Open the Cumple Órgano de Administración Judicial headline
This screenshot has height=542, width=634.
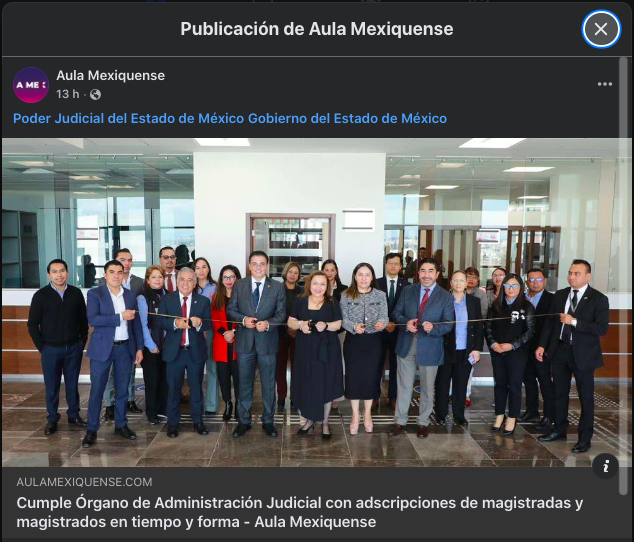click(300, 512)
